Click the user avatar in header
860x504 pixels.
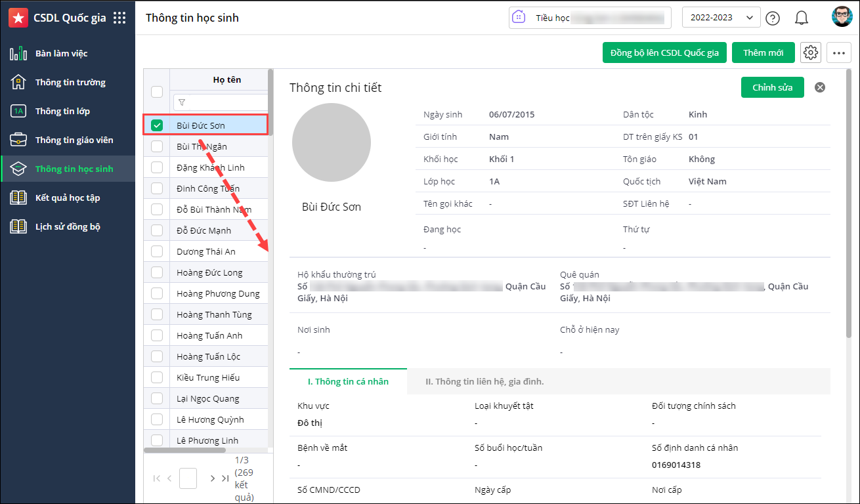tap(842, 17)
